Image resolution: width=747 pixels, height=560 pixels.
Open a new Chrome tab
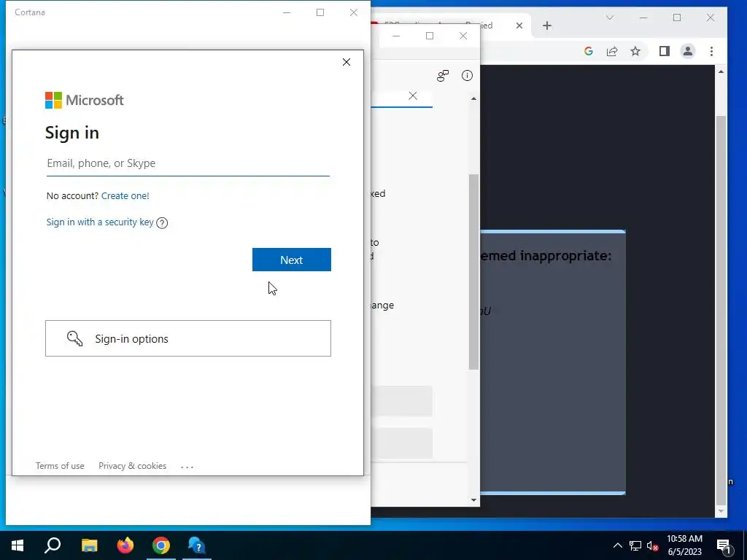pyautogui.click(x=547, y=26)
